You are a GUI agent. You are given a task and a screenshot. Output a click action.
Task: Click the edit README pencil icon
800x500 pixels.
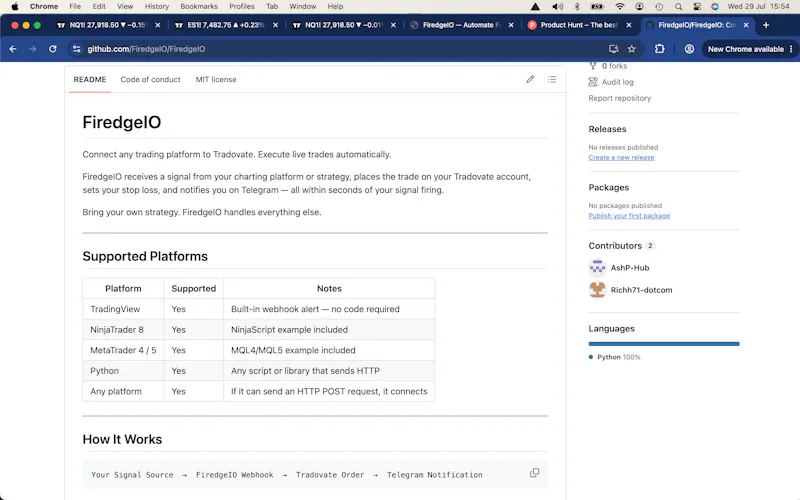[530, 79]
